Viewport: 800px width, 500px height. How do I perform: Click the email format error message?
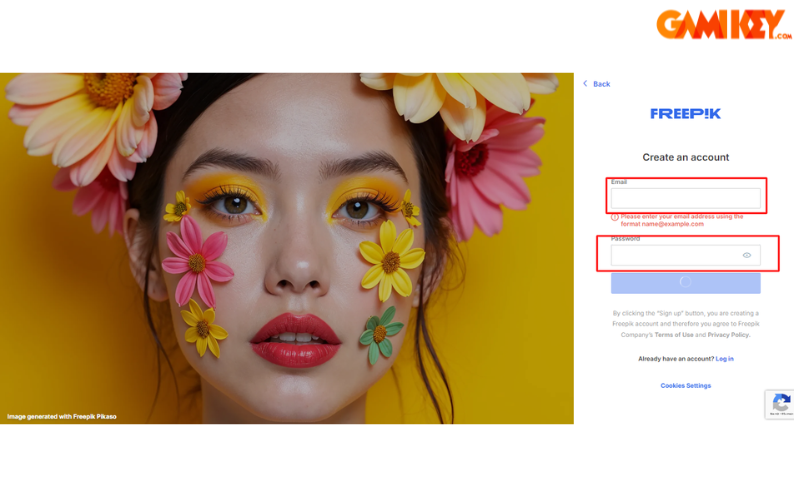(682, 220)
